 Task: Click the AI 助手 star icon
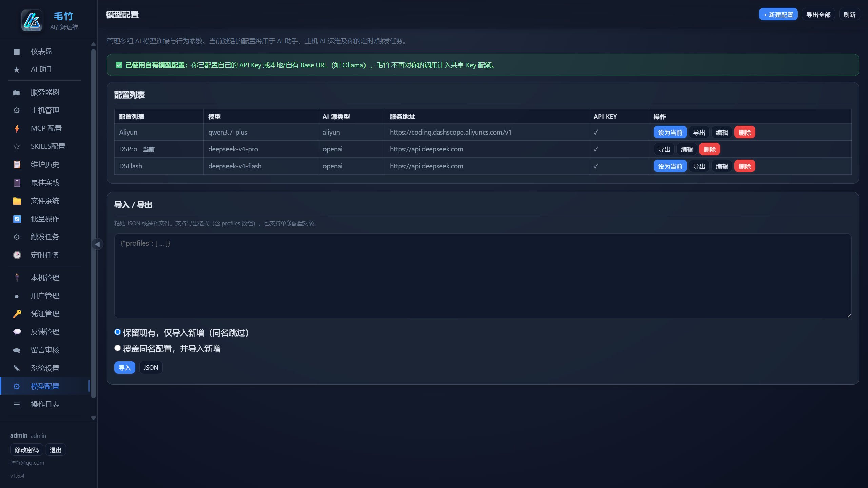tap(17, 69)
